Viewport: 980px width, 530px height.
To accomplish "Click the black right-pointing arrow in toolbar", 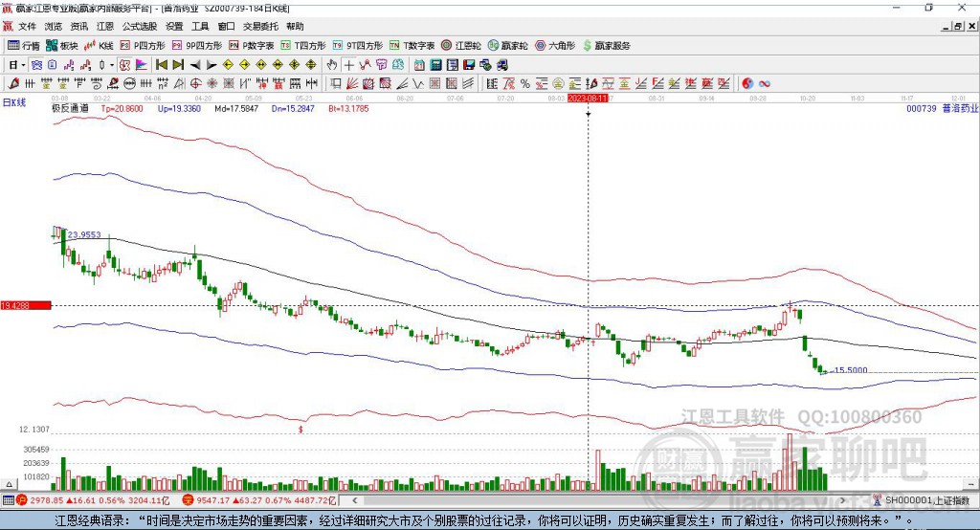I will pos(212,65).
